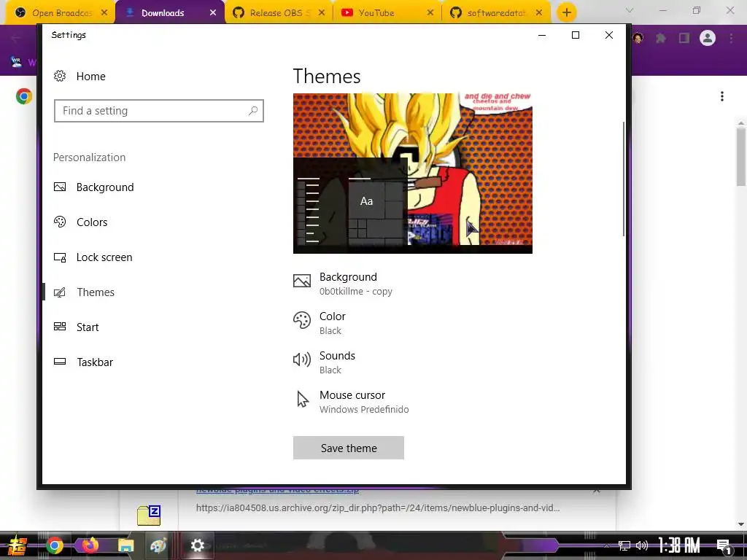
Task: Click the taskbar clock showing 1:38 AM
Action: [679, 545]
